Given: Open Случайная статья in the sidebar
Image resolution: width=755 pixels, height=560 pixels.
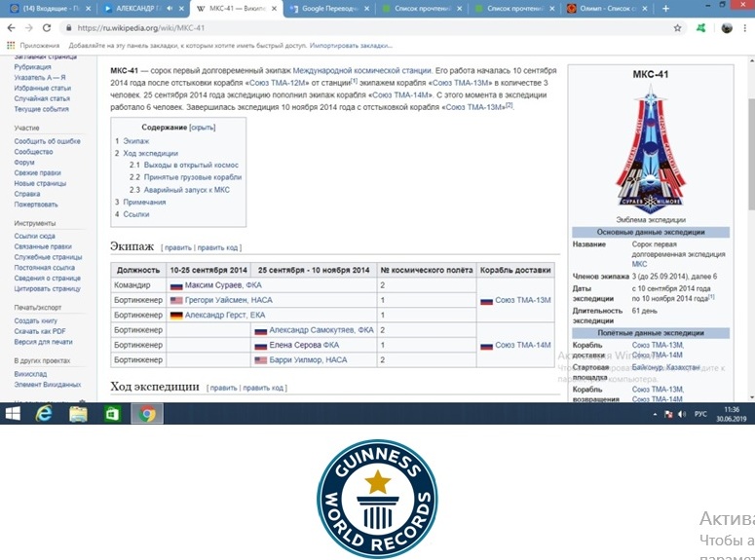Looking at the screenshot, I should [42, 98].
